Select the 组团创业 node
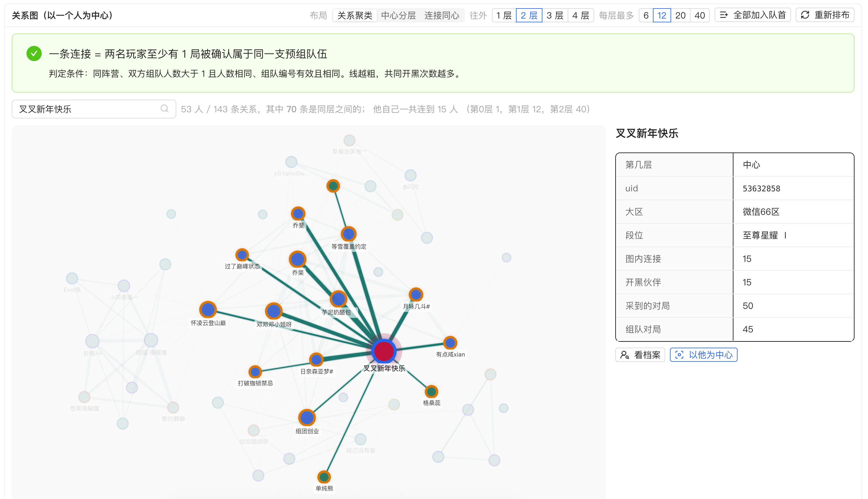Screen dimensions: 868x499 tap(307, 418)
